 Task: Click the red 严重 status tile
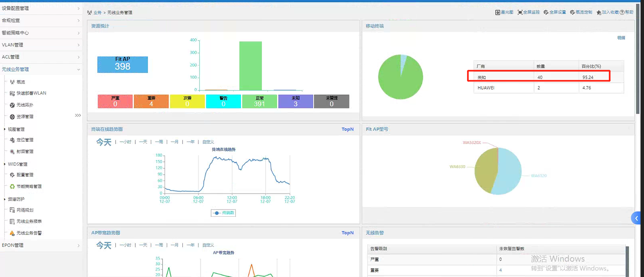115,101
